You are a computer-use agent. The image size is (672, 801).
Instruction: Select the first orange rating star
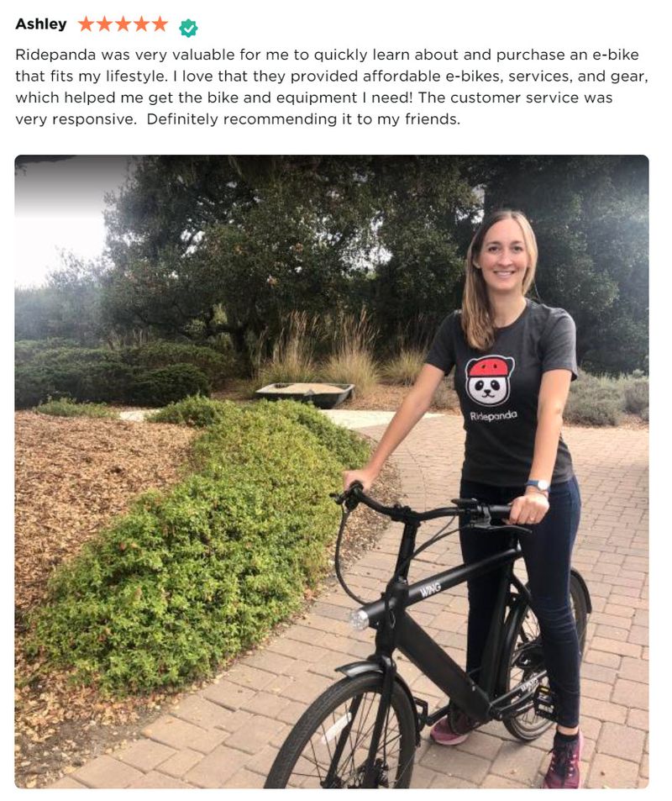[86, 24]
